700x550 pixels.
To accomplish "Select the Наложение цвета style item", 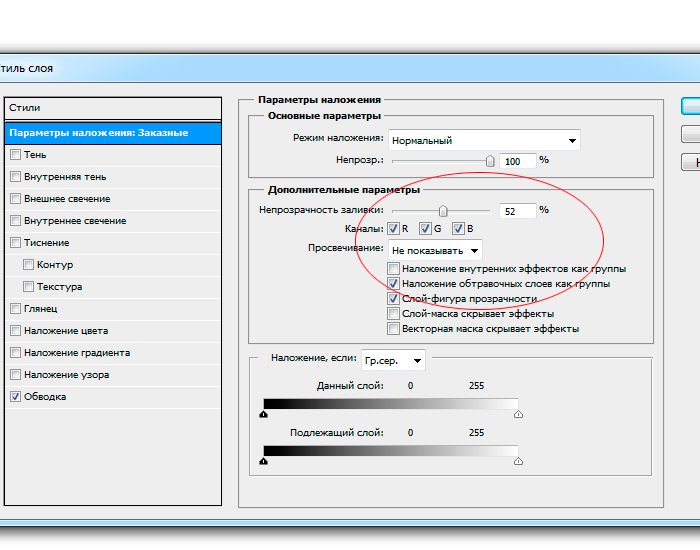I will pyautogui.click(x=66, y=331).
